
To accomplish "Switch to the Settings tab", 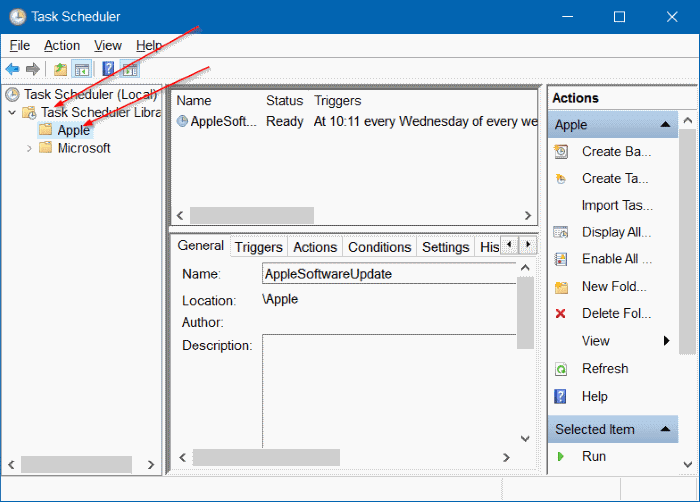I will (446, 247).
